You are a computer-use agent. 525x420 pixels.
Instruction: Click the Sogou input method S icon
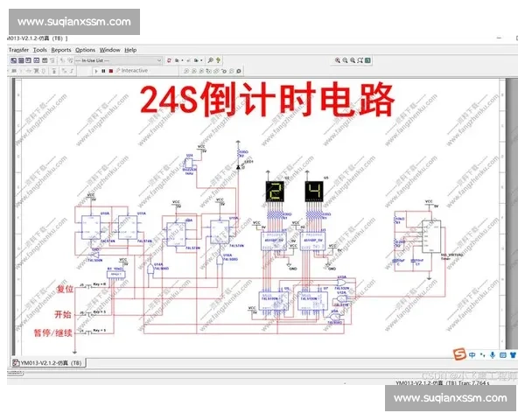tap(459, 354)
